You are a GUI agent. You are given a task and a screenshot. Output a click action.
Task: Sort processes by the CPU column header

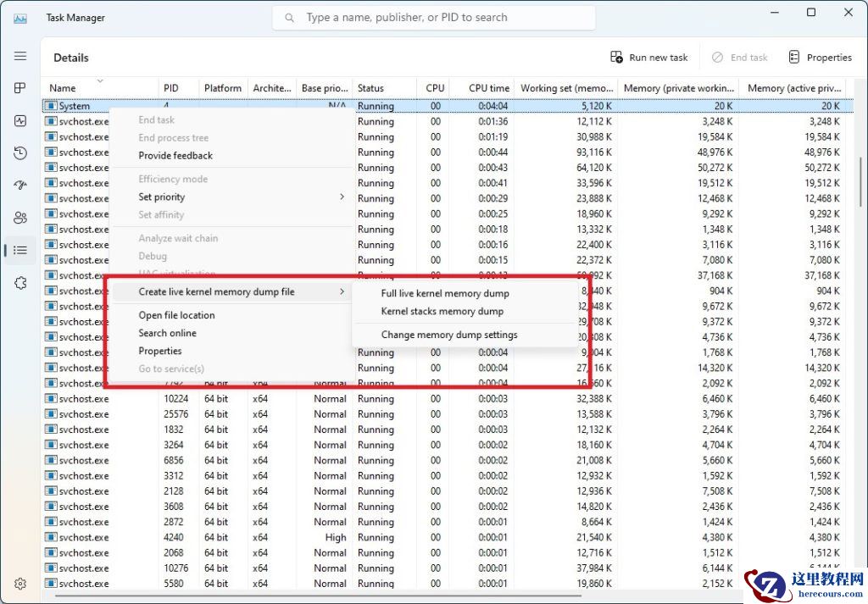coord(435,87)
